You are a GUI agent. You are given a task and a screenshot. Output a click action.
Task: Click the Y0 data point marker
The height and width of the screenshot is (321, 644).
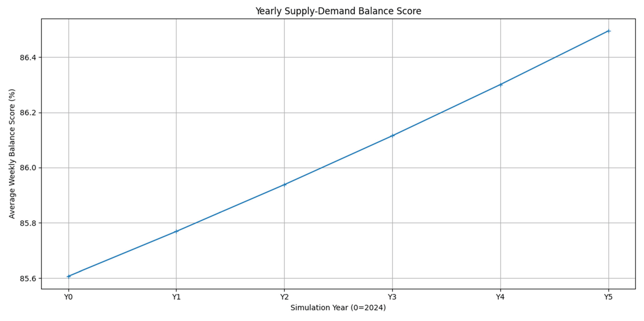coord(69,276)
